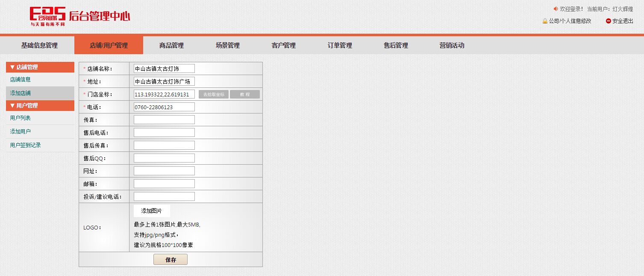Select the 店铺/用户管理 tab
The image size is (644, 276).
pos(109,45)
